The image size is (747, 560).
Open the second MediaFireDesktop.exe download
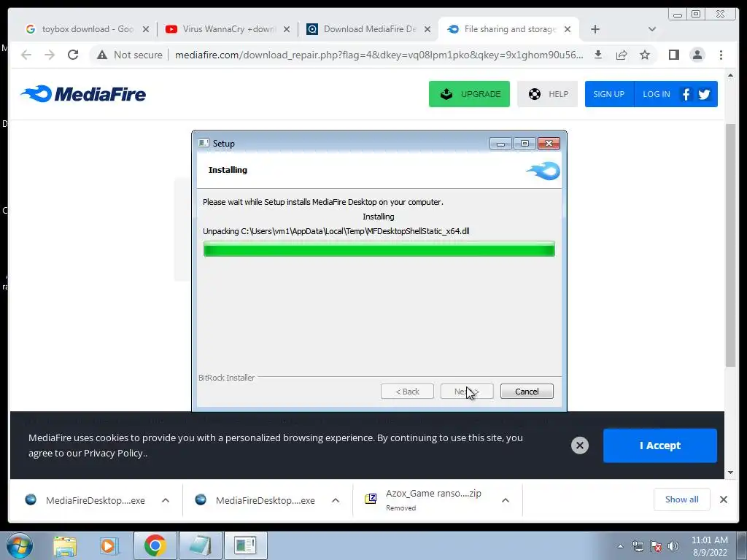(256, 500)
